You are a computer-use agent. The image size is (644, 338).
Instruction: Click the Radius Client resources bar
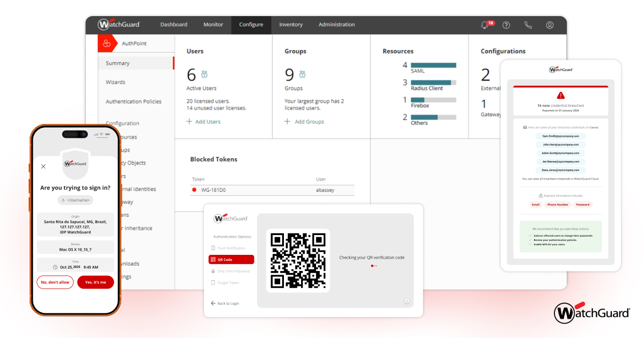pyautogui.click(x=433, y=83)
